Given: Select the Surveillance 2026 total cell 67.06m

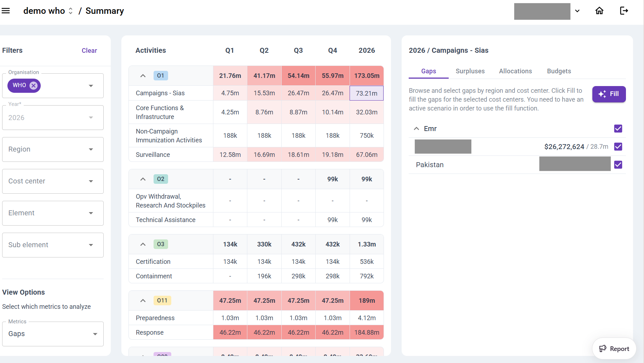Looking at the screenshot, I should pos(367,155).
